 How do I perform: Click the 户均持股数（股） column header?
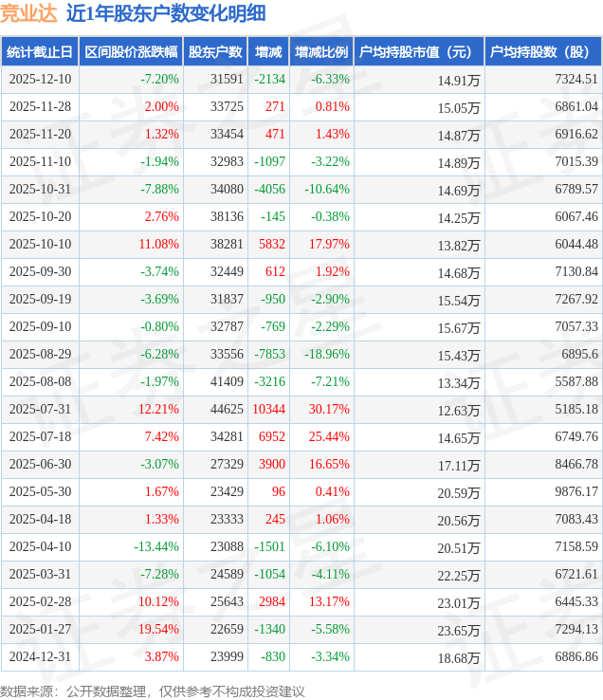pos(543,52)
